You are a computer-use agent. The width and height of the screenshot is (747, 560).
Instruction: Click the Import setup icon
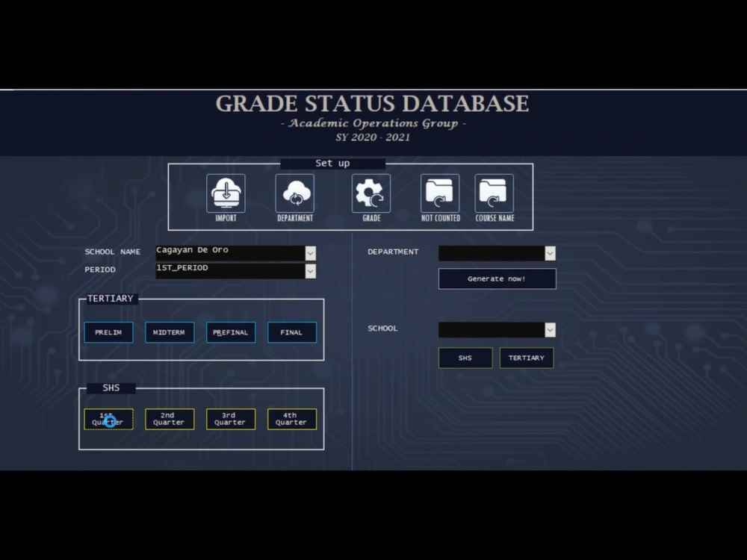coord(226,193)
